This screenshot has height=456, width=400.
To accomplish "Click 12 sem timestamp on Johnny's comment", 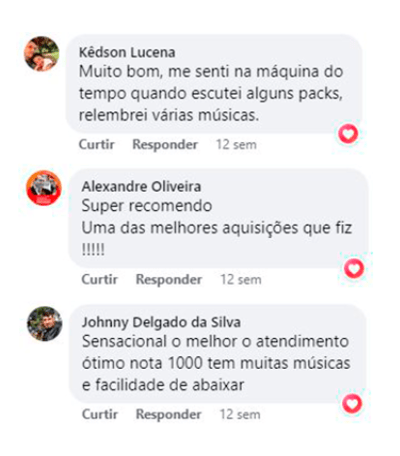I will tap(240, 415).
